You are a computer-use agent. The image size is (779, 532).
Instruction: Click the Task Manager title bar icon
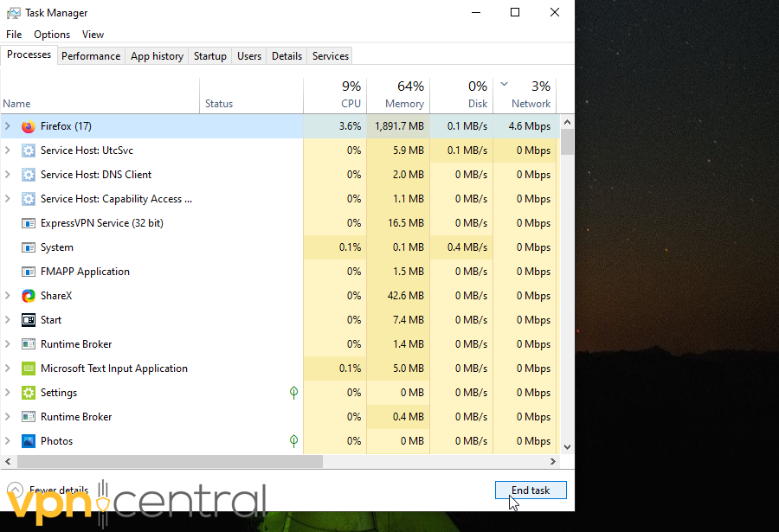click(x=13, y=13)
